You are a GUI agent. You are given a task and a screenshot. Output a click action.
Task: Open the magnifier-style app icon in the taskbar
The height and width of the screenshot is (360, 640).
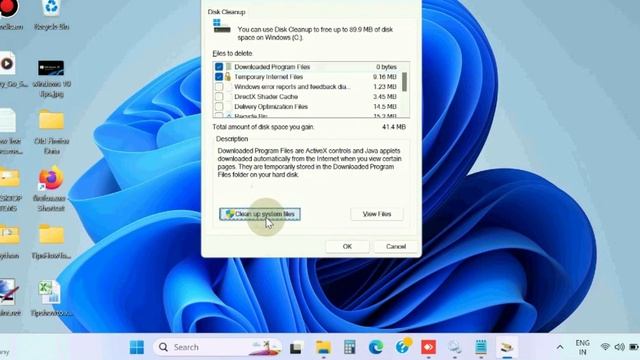pyautogui.click(x=454, y=347)
